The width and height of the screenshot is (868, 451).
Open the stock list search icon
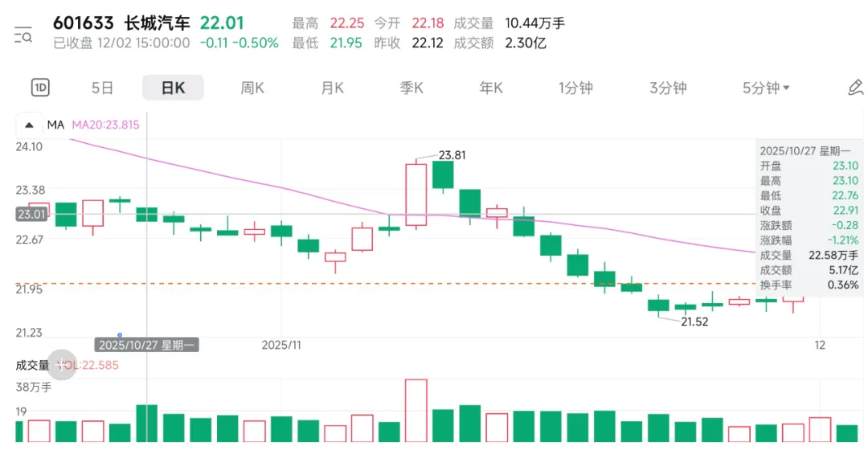[x=23, y=35]
